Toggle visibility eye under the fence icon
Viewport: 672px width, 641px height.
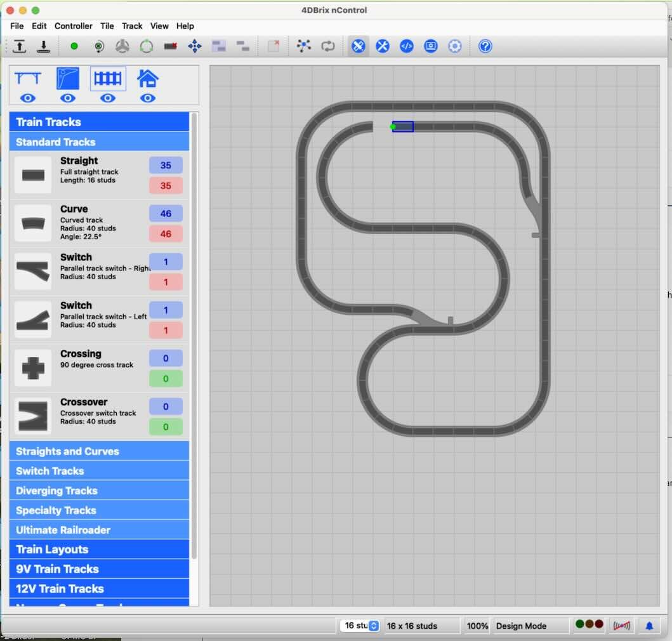click(108, 98)
